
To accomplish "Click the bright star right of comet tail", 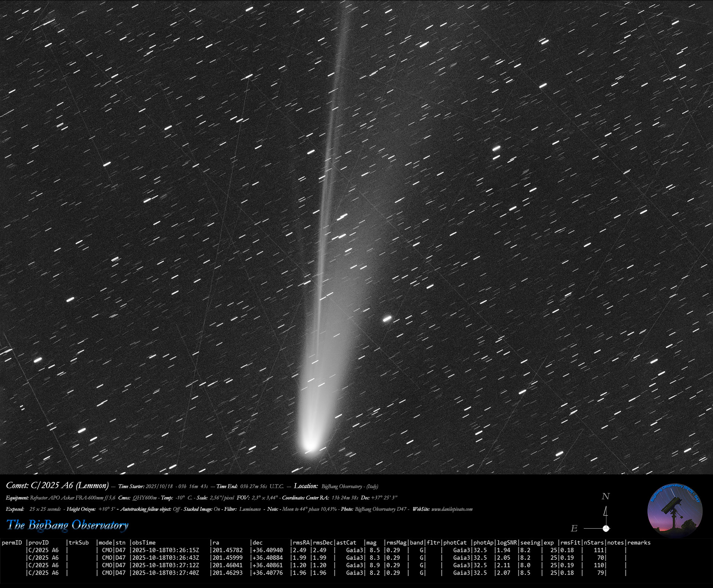I will point(387,318).
